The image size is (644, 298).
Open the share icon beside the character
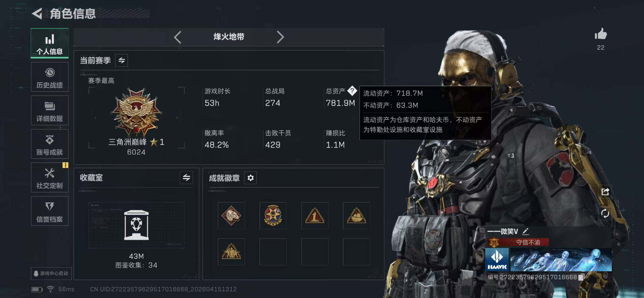point(605,192)
